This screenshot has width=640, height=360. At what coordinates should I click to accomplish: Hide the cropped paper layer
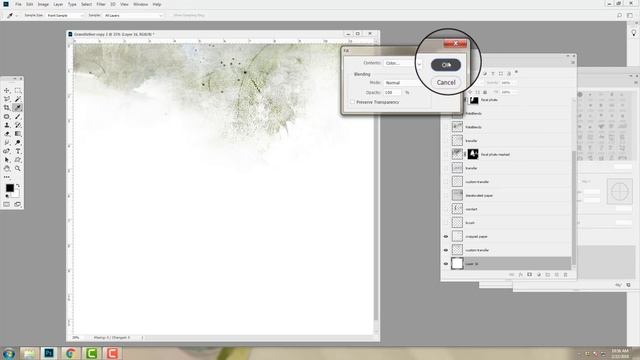coord(446,236)
